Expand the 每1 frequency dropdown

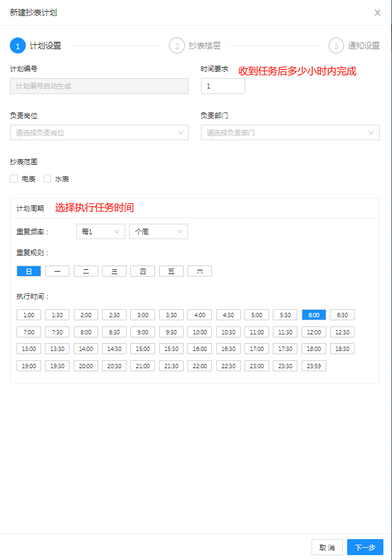tap(100, 232)
